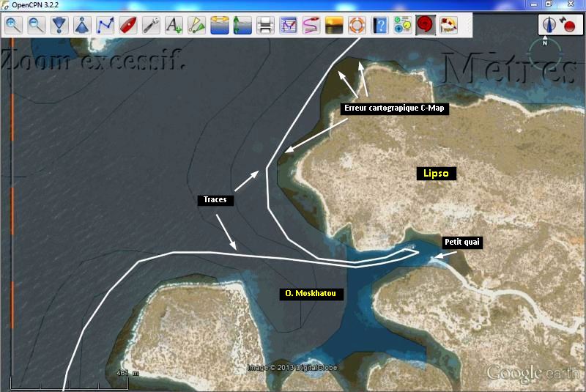586x392 pixels.
Task: Change color scheme sunset icon
Action: pos(333,26)
